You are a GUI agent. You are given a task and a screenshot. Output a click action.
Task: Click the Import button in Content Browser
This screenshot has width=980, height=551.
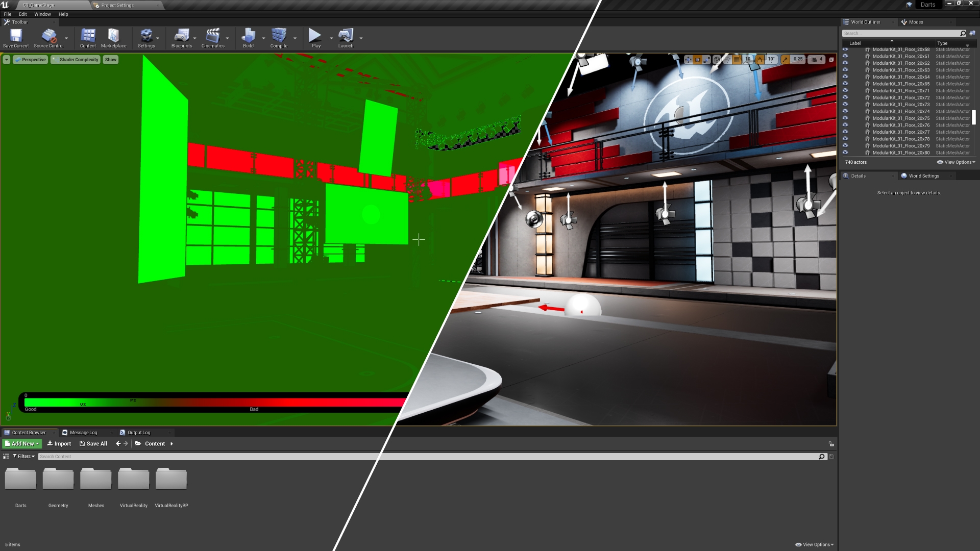pos(59,443)
